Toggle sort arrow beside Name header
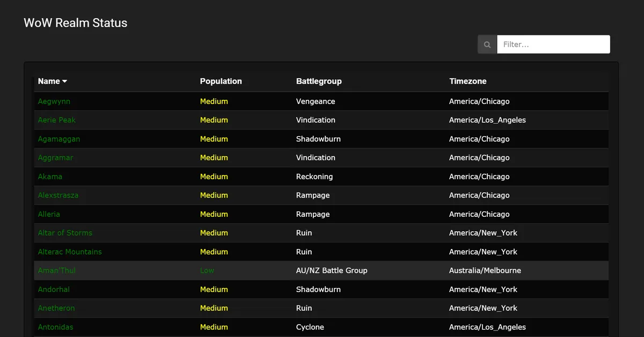The width and height of the screenshot is (644, 337). [65, 82]
